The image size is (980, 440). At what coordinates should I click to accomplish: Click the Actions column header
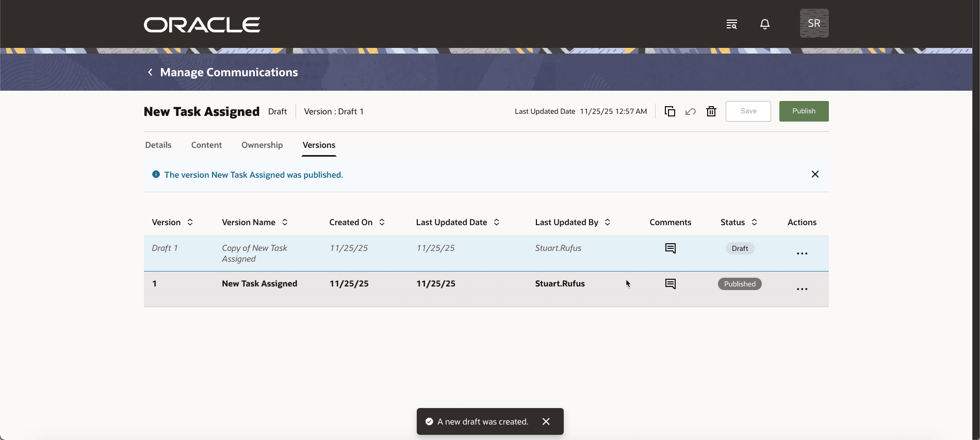coord(802,222)
